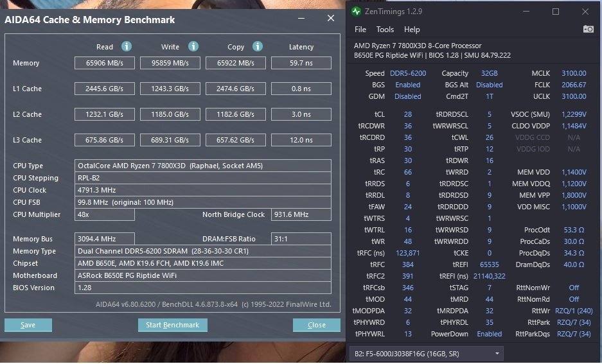Select the Memory Latency value 59.7 ns

(x=301, y=63)
